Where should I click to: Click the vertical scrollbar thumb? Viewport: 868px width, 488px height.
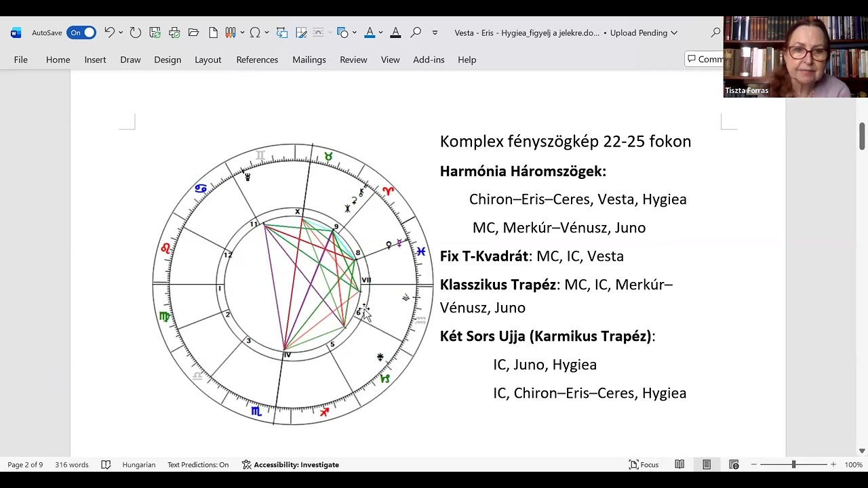[x=862, y=136]
